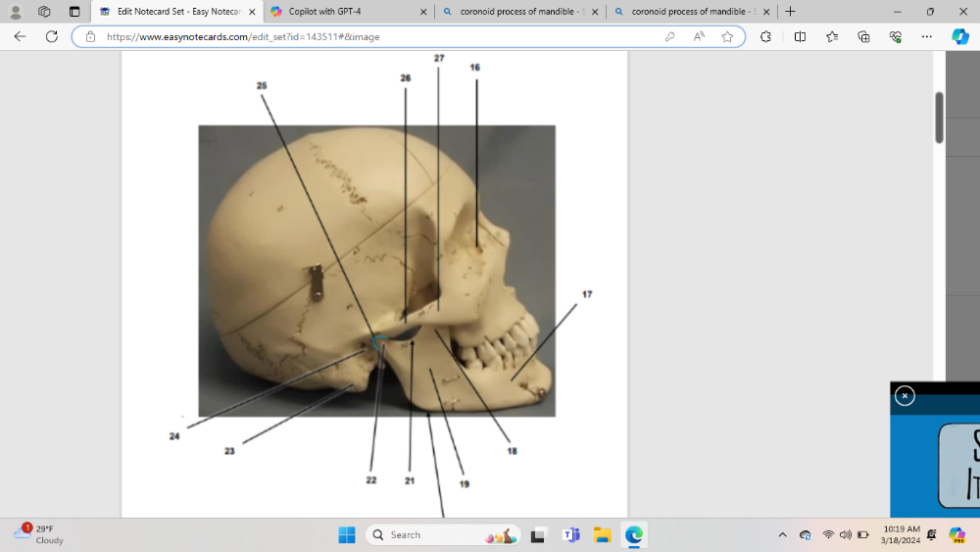Close the advertisement popup at bottom right

(905, 396)
